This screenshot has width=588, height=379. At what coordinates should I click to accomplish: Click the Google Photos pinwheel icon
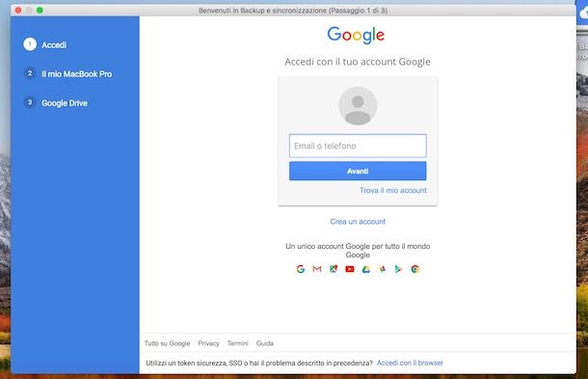383,269
